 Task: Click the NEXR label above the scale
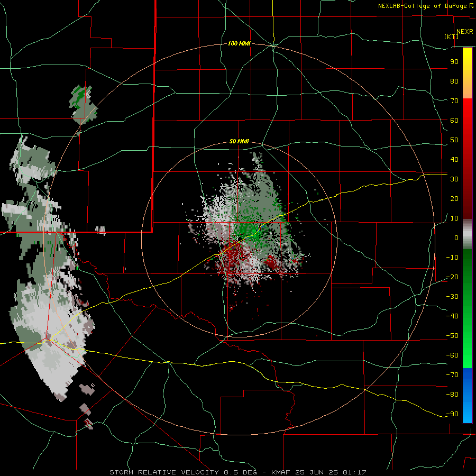(465, 32)
